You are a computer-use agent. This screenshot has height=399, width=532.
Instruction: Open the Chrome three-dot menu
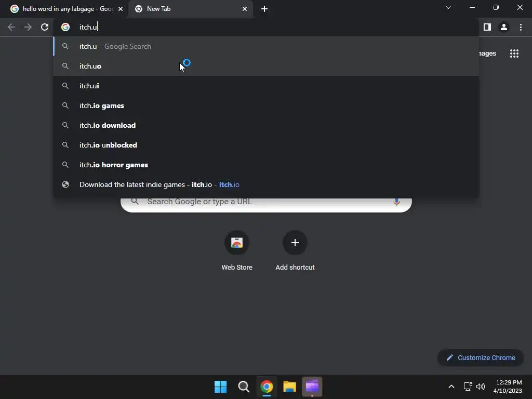pos(521,27)
